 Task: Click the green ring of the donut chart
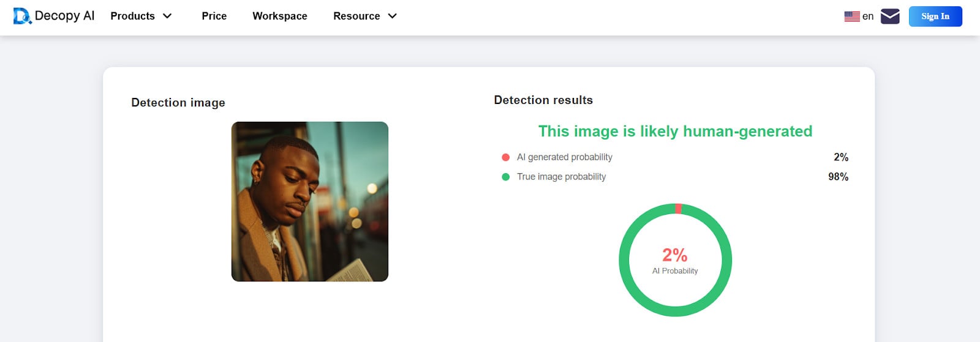tap(624, 260)
